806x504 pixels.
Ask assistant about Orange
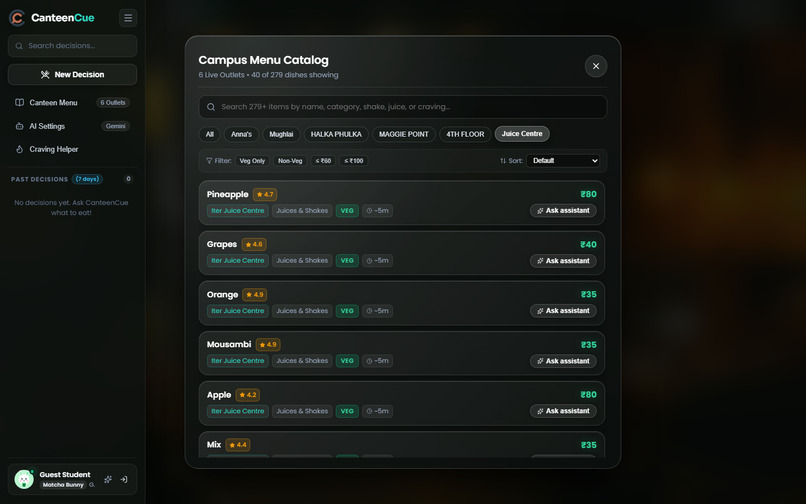(563, 311)
